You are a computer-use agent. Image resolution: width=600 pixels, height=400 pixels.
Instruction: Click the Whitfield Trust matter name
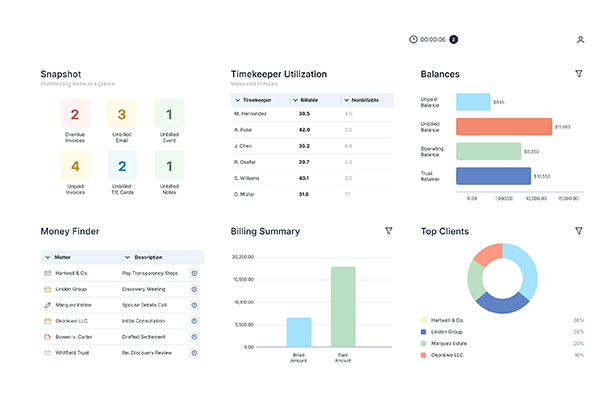point(72,353)
